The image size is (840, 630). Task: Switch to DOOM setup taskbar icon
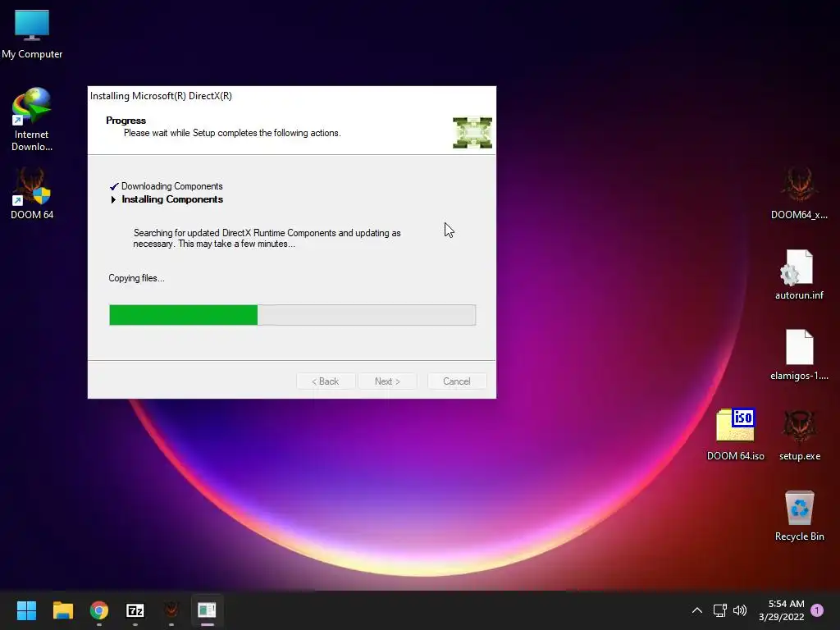coord(171,610)
